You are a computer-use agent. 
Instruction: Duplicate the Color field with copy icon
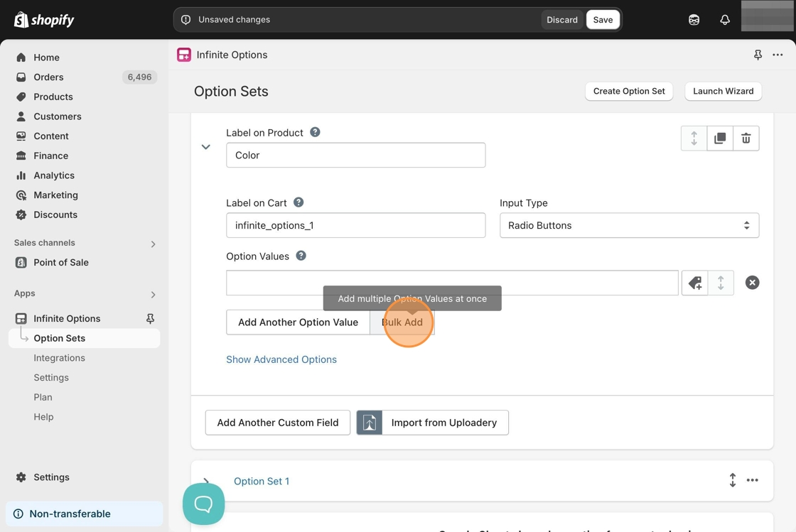[x=720, y=139]
